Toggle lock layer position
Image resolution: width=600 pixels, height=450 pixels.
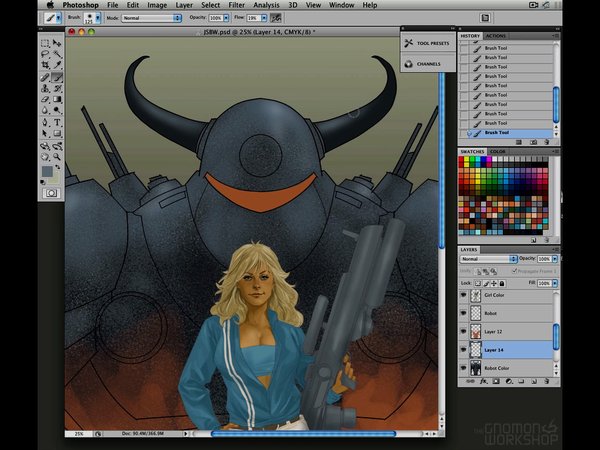tap(494, 284)
